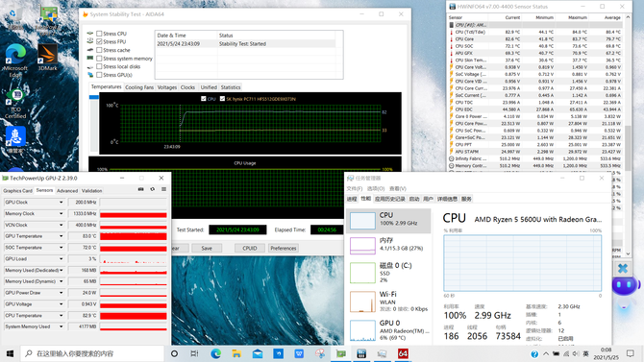Open AIDA64 Preferences
644x362 pixels.
point(283,249)
